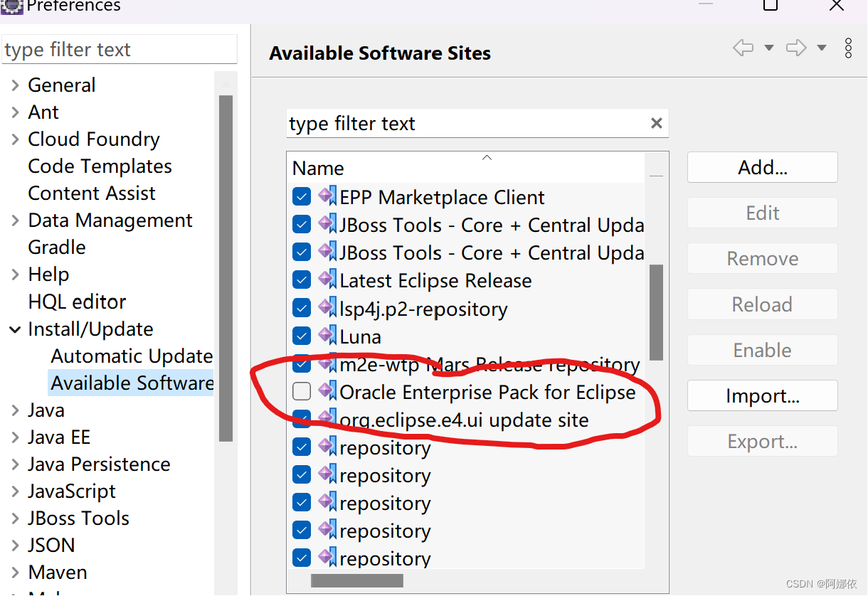Image resolution: width=868 pixels, height=596 pixels.
Task: Select the Luna row text
Action: 360,336
